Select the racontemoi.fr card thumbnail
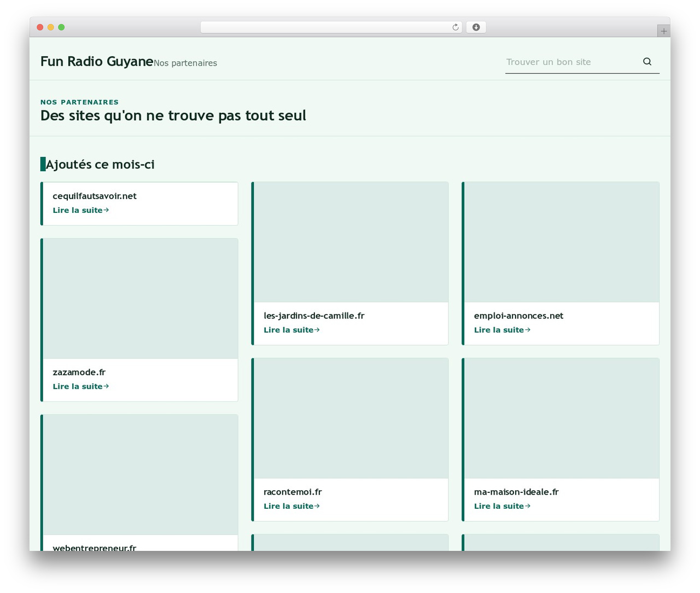 coord(351,418)
